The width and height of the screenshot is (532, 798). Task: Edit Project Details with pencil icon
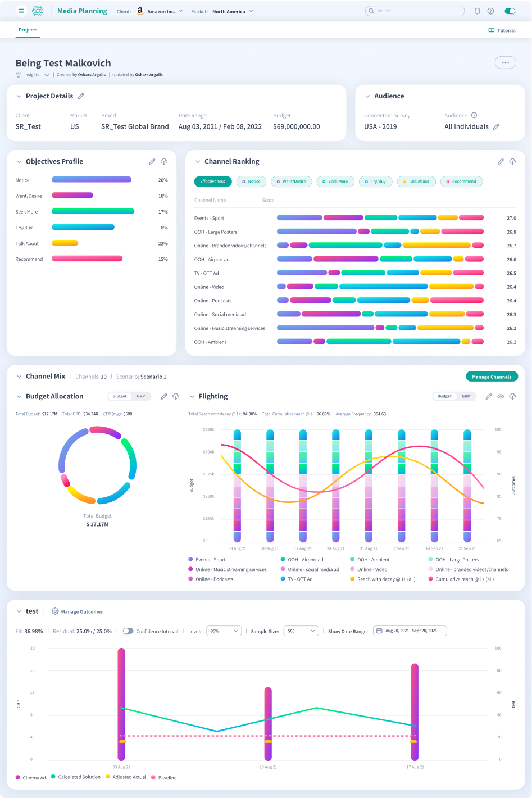tap(81, 96)
